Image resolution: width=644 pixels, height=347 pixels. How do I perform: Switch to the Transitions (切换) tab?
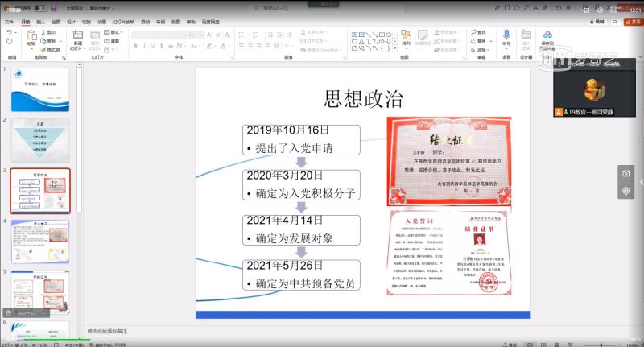86,22
